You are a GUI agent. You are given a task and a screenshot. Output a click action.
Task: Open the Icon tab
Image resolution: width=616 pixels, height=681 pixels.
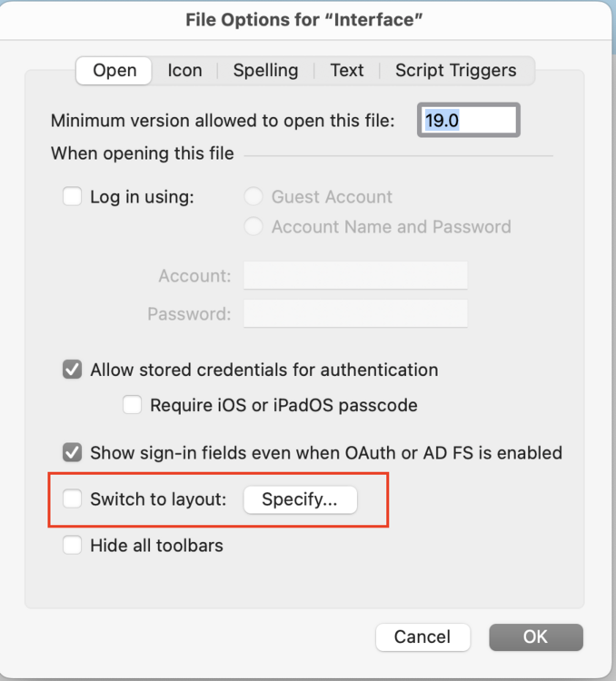click(x=184, y=71)
